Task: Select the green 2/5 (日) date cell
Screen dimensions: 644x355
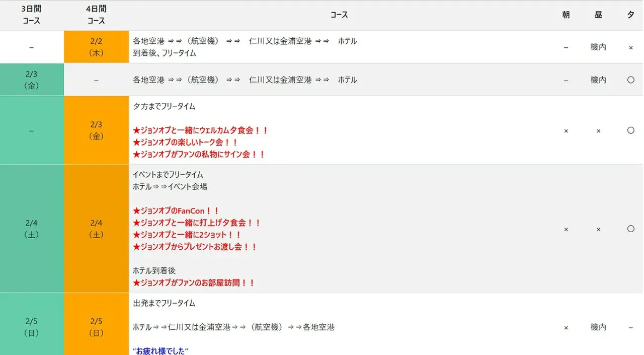Action: (x=32, y=324)
